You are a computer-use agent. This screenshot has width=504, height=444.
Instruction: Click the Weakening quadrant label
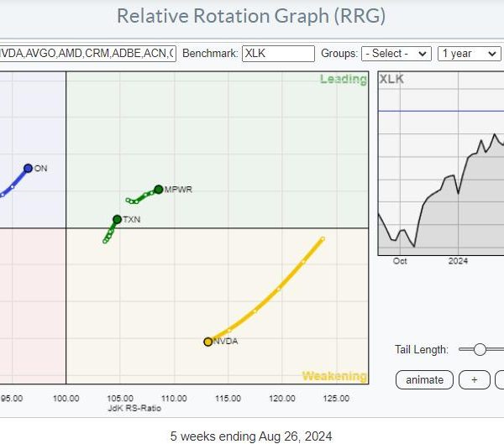click(x=334, y=376)
